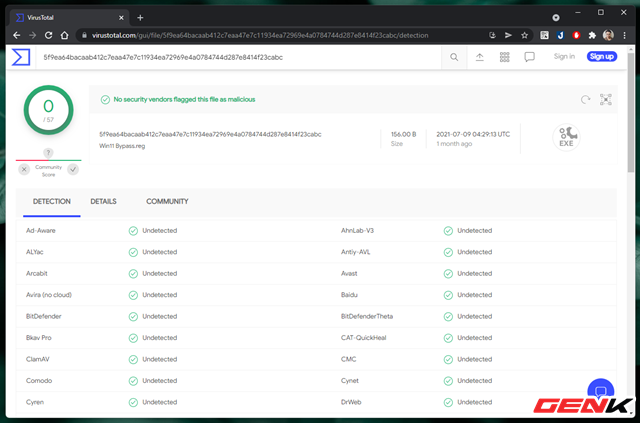640x423 pixels.
Task: Click the BitDefender vendor name
Action: pyautogui.click(x=44, y=316)
